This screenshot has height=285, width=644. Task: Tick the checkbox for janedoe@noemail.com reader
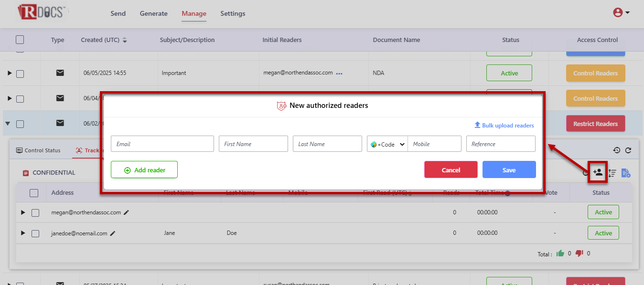pos(35,233)
